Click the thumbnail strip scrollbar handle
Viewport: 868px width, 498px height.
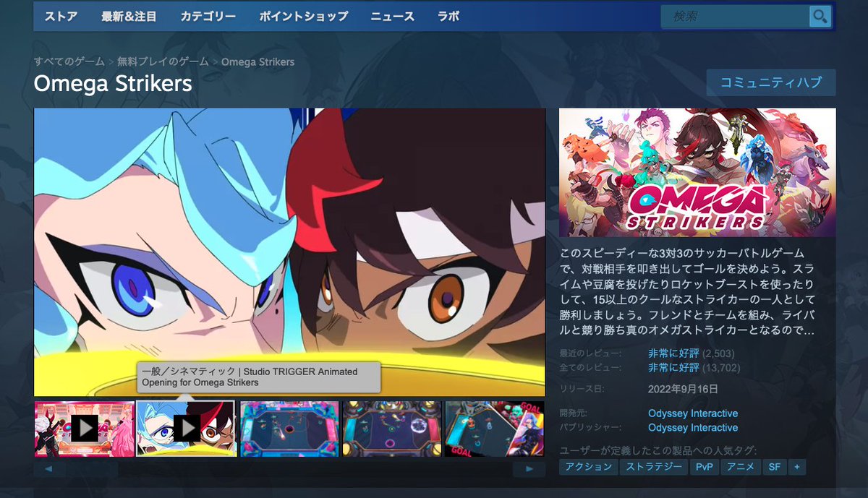[x=92, y=469]
